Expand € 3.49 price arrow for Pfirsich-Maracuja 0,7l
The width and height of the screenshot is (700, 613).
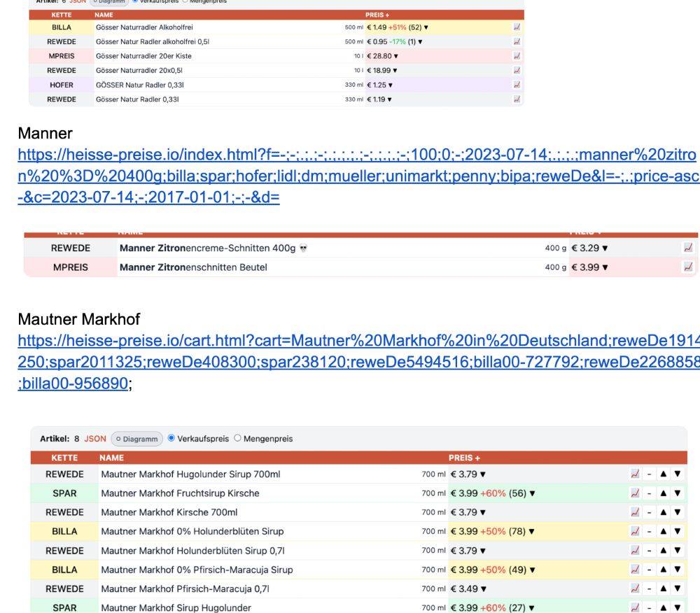(483, 589)
